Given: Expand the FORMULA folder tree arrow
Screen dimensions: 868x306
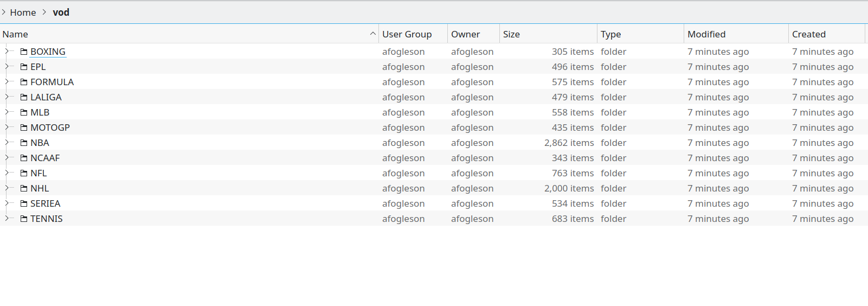Looking at the screenshot, I should 7,82.
